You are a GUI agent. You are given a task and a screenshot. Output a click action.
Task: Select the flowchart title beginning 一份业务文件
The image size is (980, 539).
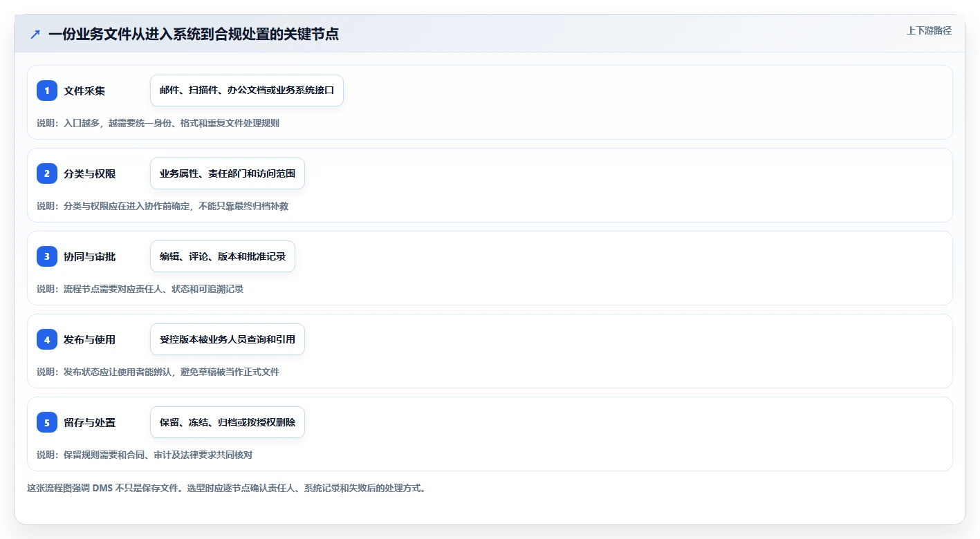point(194,34)
